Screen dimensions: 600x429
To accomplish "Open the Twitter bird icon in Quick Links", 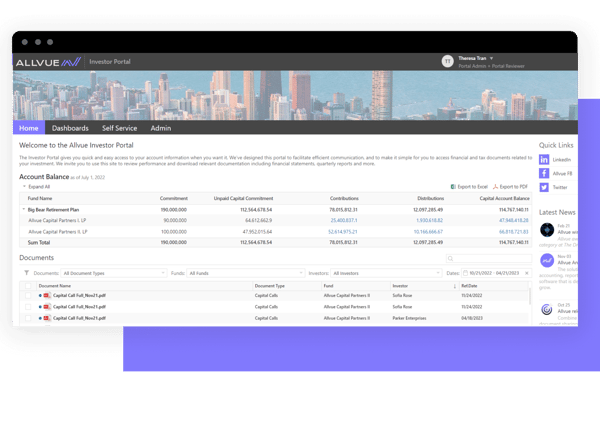I will (x=544, y=187).
